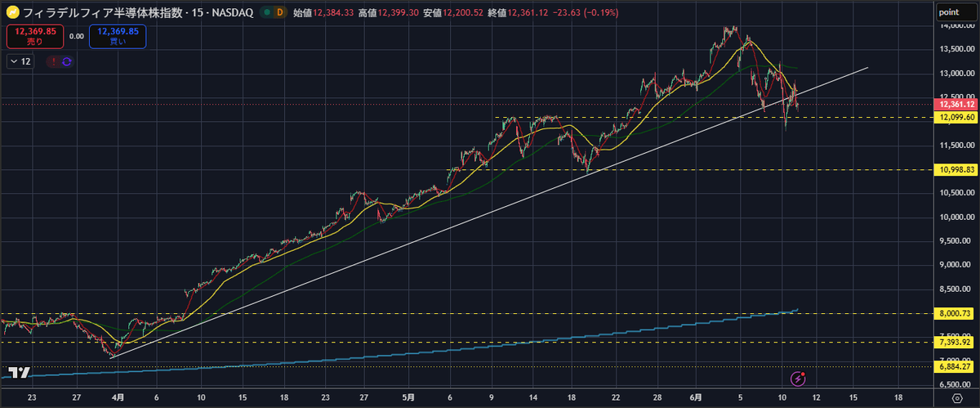980x408 pixels.
Task: Click the 14 date label on time axis
Action: pyautogui.click(x=533, y=396)
